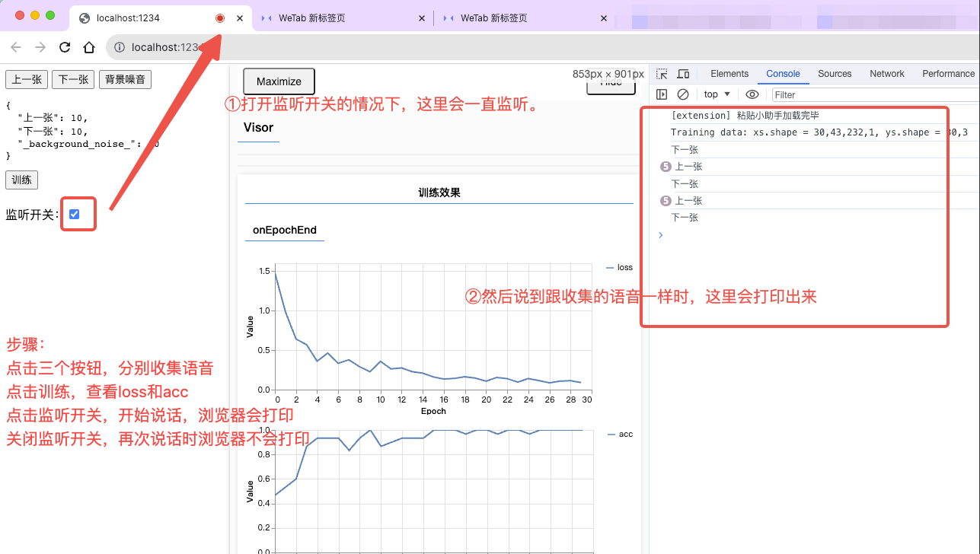Click the macOS yellow minimize button
The image size is (980, 554).
(x=35, y=15)
